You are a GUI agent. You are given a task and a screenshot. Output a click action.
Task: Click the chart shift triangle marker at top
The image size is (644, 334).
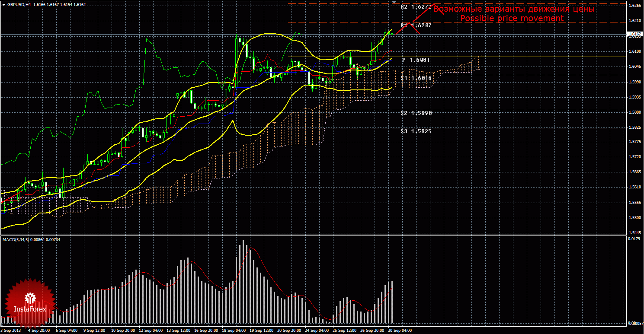pyautogui.click(x=395, y=2)
